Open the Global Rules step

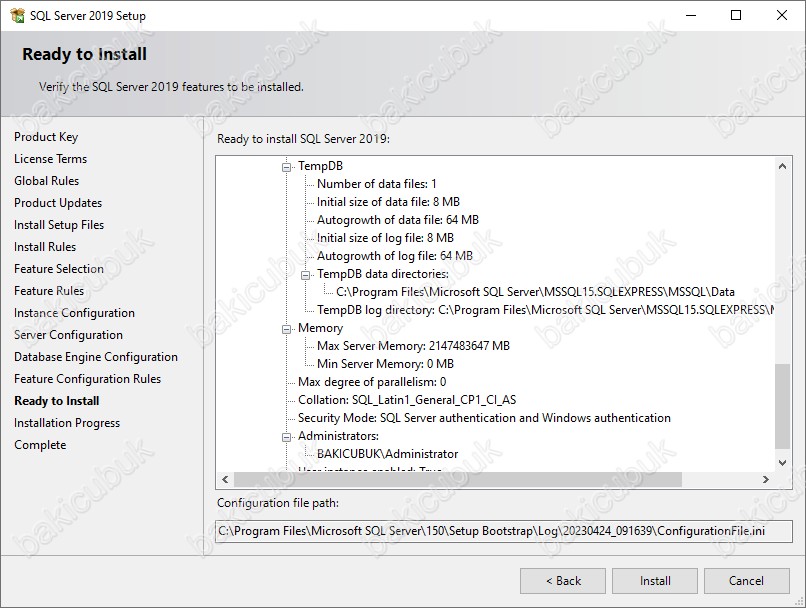46,181
